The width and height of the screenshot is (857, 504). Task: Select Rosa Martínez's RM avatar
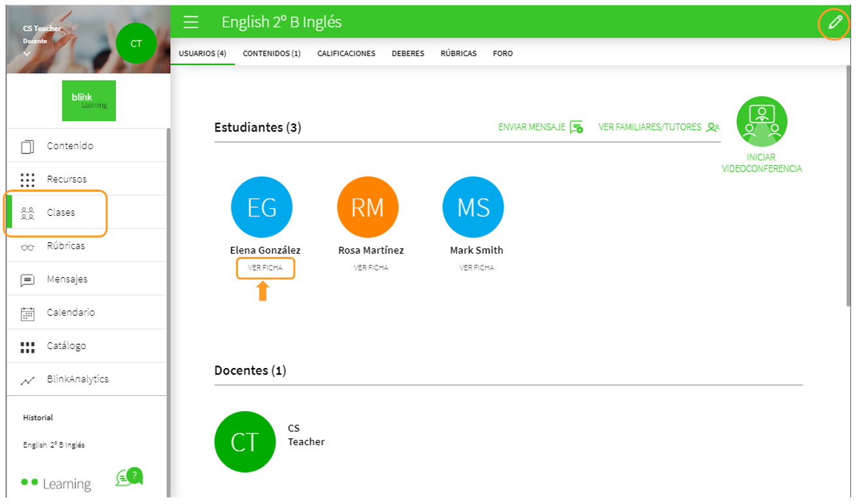click(368, 207)
